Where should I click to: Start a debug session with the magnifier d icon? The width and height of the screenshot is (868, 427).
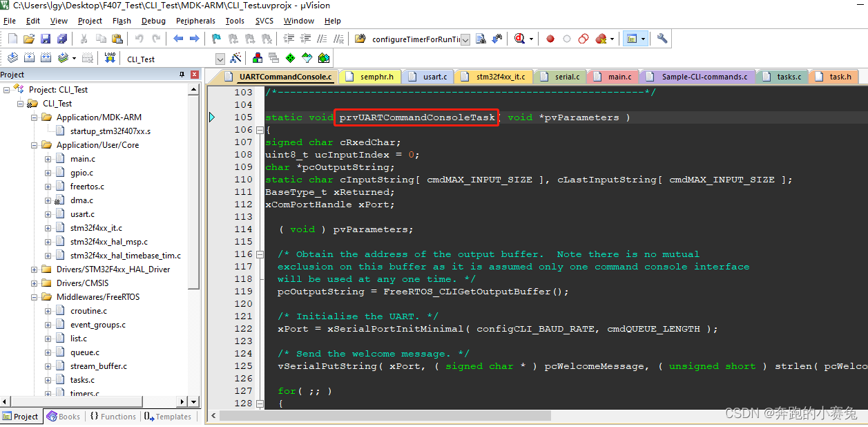[519, 39]
